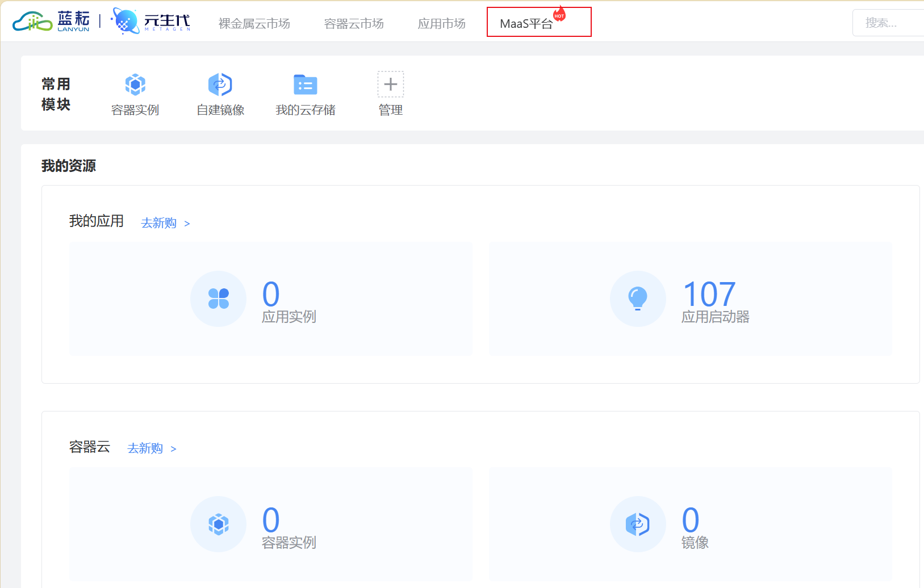Click the 应用实例 four-leaf icon

219,299
